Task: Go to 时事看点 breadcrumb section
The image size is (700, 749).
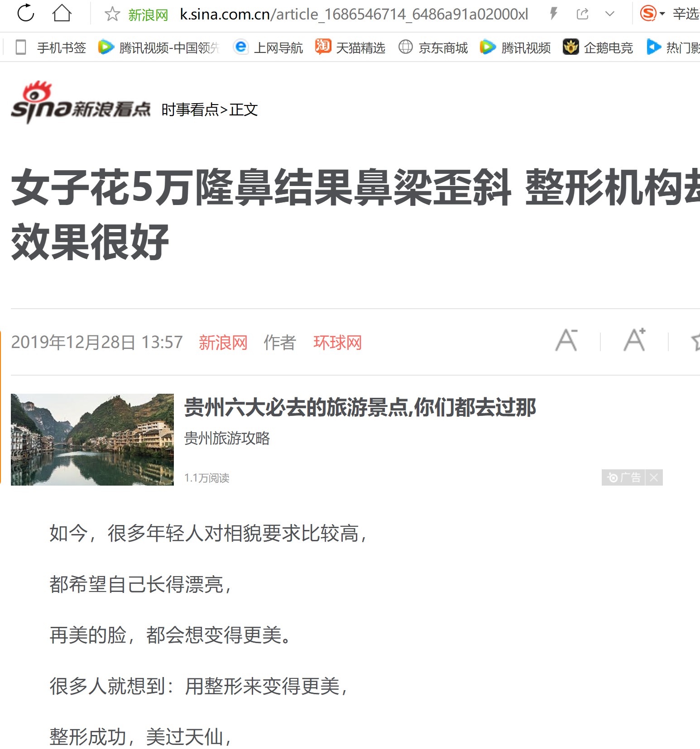Action: click(190, 110)
